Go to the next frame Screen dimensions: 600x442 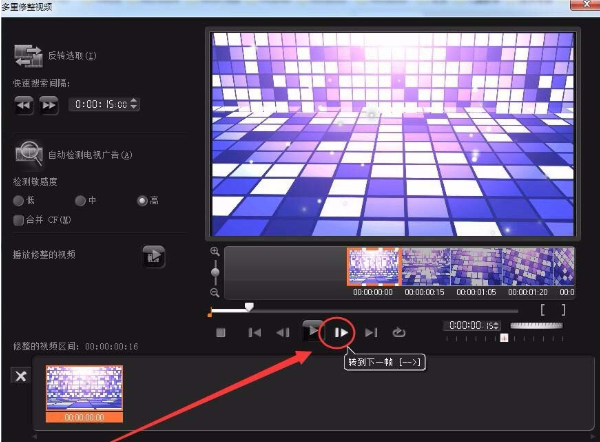tap(341, 333)
